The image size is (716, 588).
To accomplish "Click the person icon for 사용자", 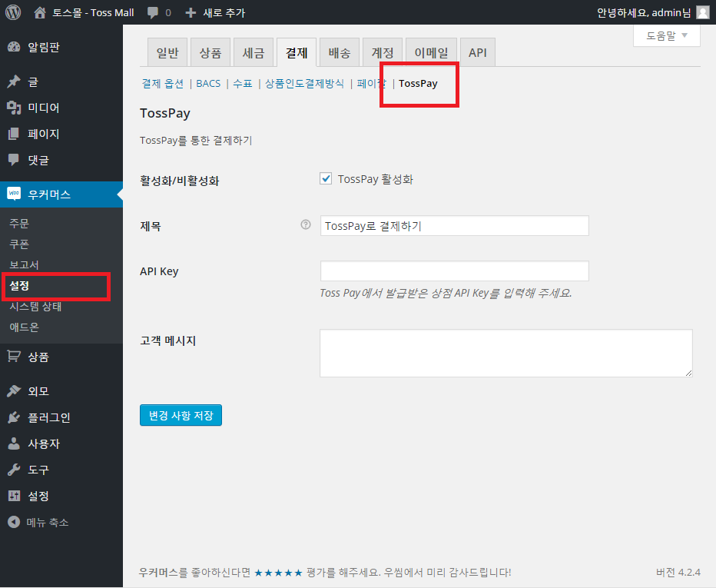I will coord(14,443).
